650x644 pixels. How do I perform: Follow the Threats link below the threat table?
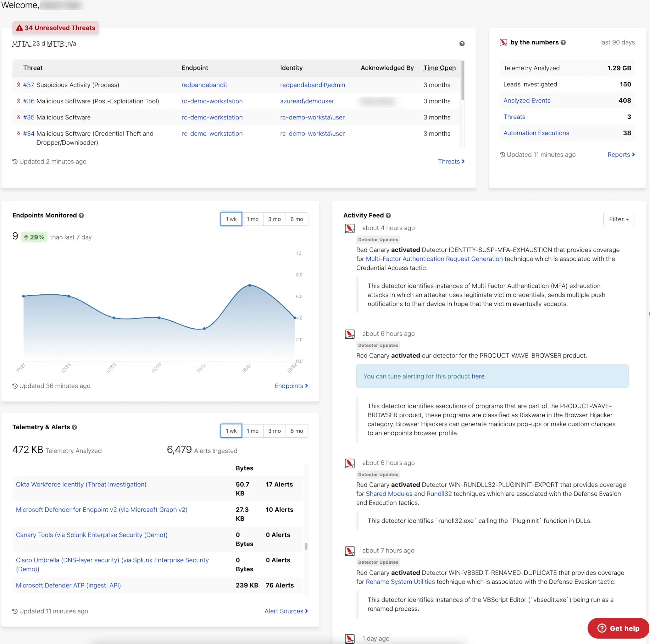coord(449,161)
